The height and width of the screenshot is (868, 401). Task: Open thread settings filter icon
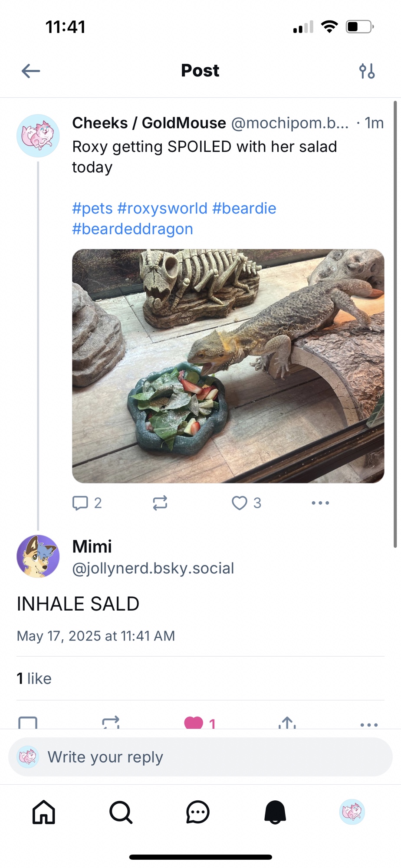(367, 71)
